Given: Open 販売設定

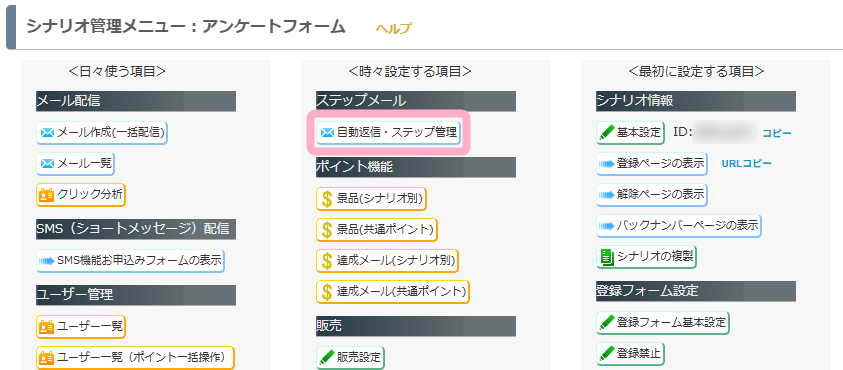Looking at the screenshot, I should pyautogui.click(x=351, y=357).
